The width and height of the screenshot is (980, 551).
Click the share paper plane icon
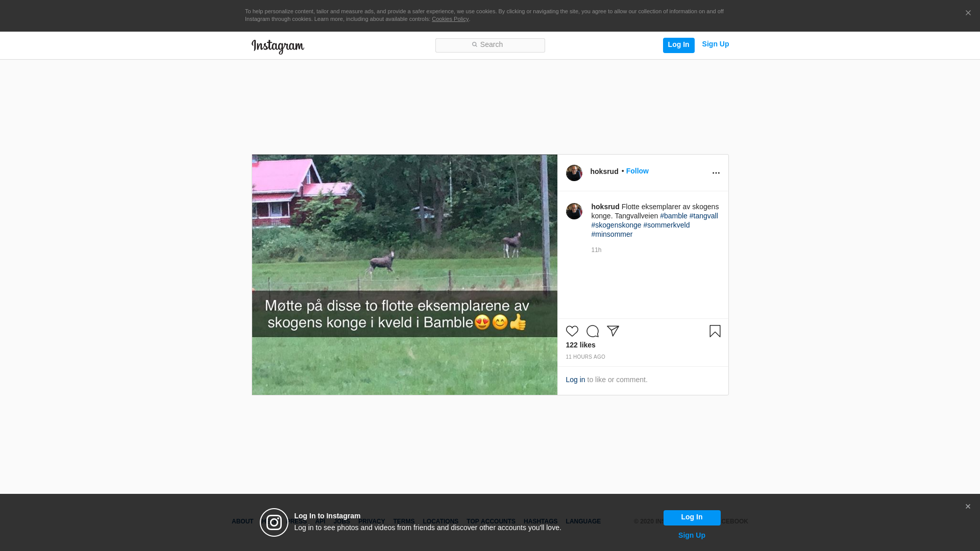tap(612, 331)
